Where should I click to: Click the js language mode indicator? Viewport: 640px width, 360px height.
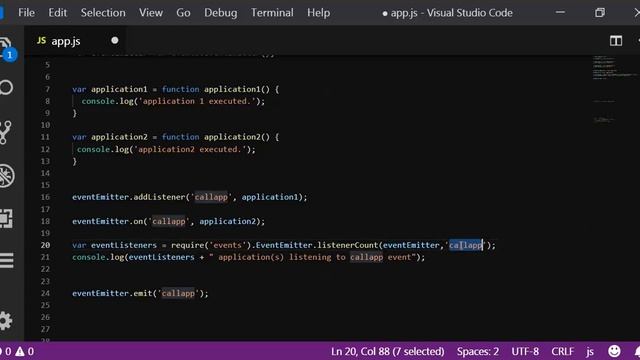(x=590, y=351)
